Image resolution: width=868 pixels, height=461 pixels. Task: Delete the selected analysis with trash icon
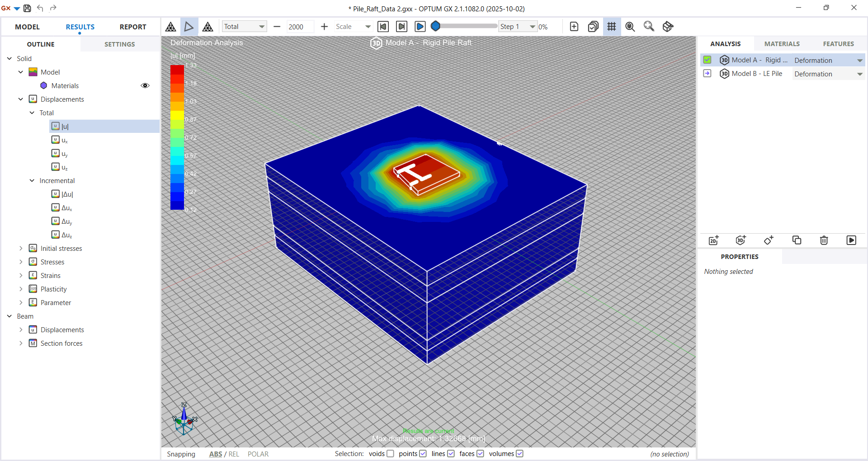[824, 240]
